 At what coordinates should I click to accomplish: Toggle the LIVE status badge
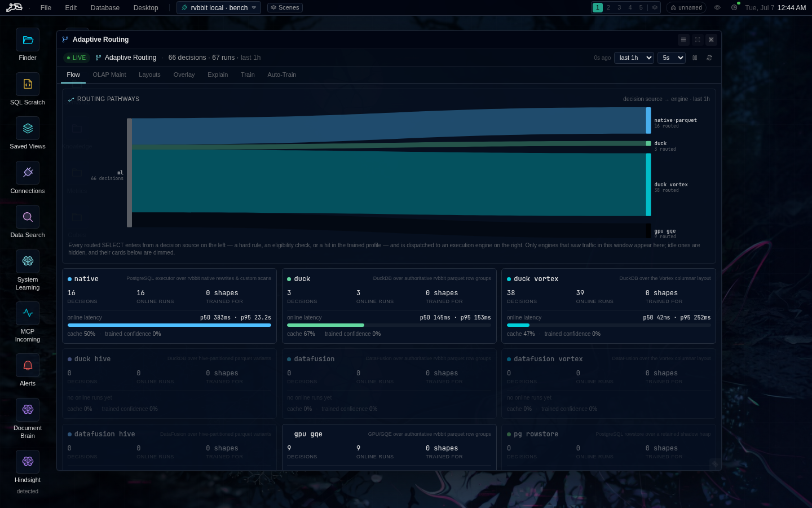tap(76, 58)
